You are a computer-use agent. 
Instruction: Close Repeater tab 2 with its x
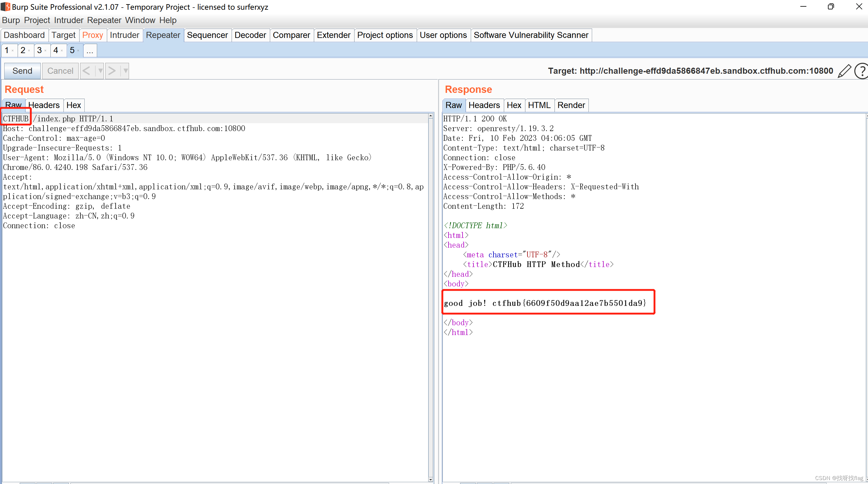29,51
